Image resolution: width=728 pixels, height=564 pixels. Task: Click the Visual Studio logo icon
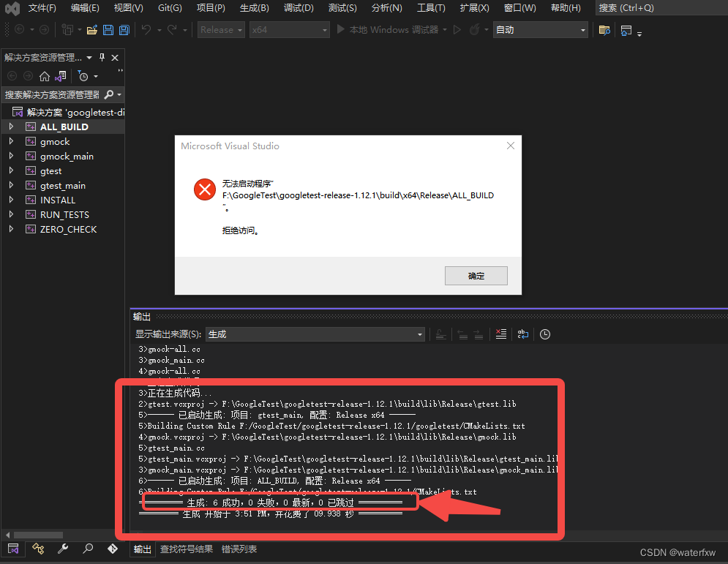click(12, 8)
